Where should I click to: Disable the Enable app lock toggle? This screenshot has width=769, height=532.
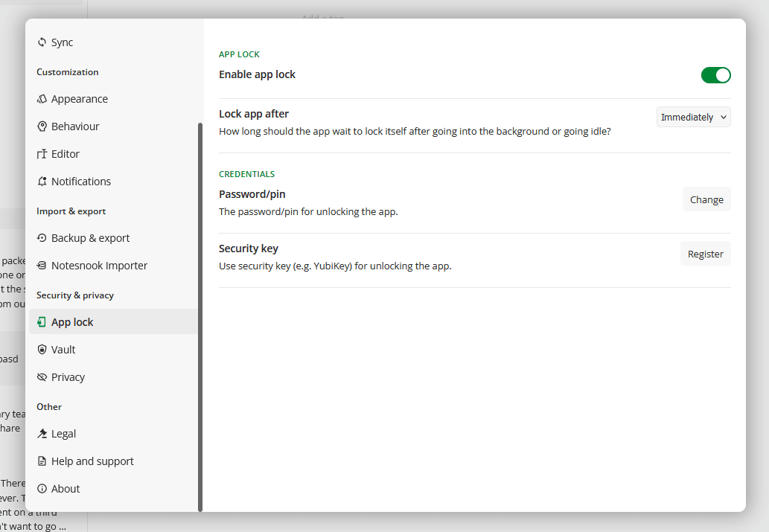[x=715, y=75]
